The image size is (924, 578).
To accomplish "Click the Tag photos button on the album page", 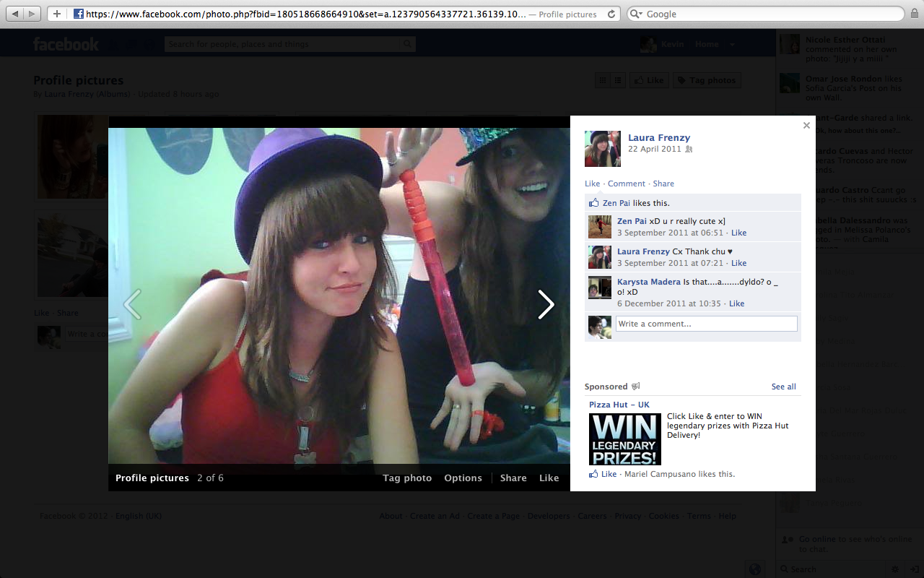I will pyautogui.click(x=706, y=80).
